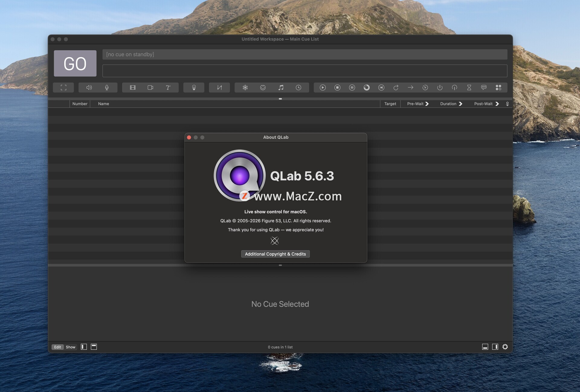Click the empty notes field beside GO
The image size is (580, 392).
pyautogui.click(x=305, y=71)
